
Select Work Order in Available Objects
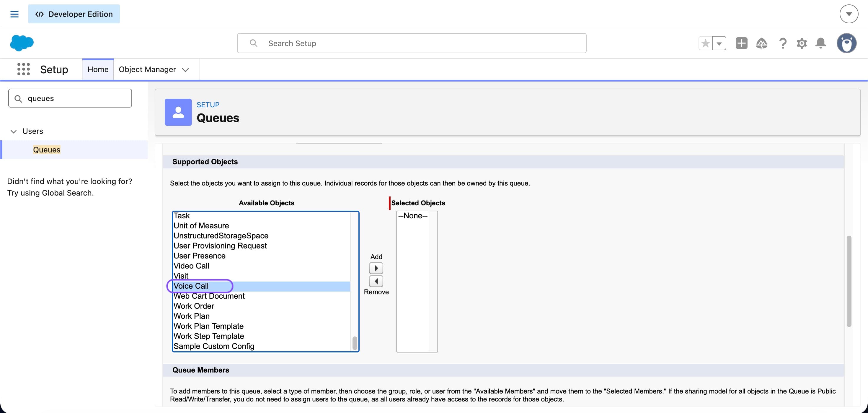click(x=262, y=306)
